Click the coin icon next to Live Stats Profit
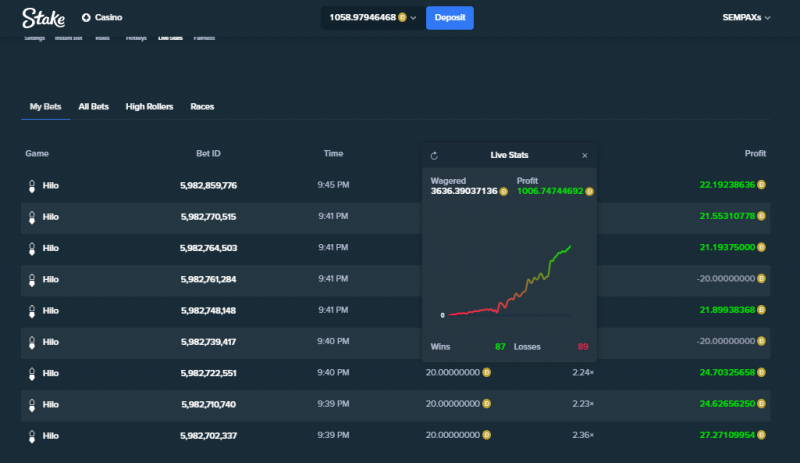Image resolution: width=800 pixels, height=463 pixels. tap(589, 191)
